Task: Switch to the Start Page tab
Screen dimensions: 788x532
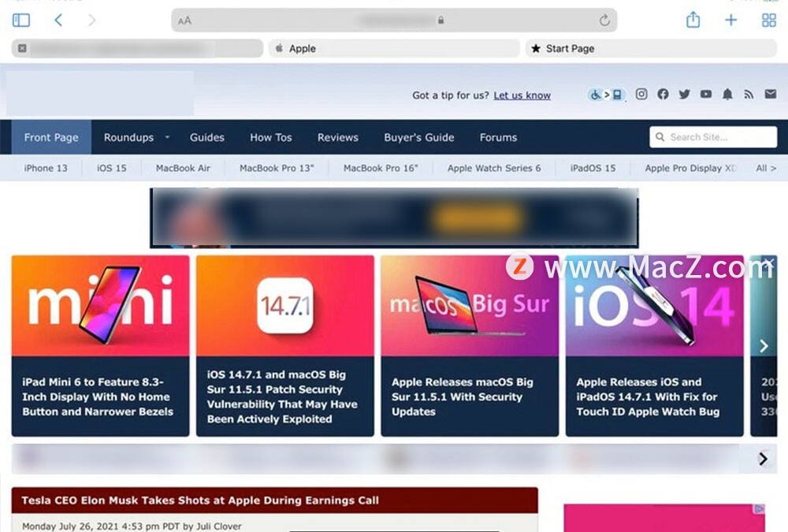Action: click(x=652, y=48)
